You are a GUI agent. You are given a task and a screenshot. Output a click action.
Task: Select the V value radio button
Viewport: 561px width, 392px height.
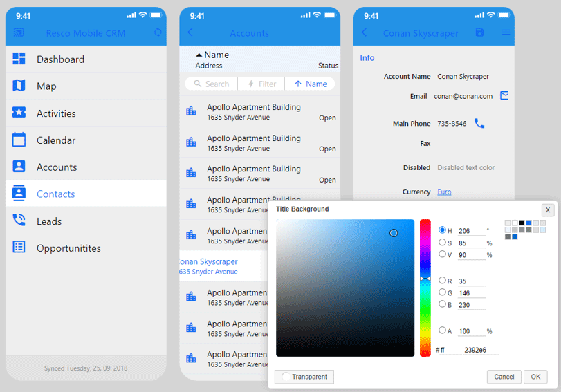443,254
